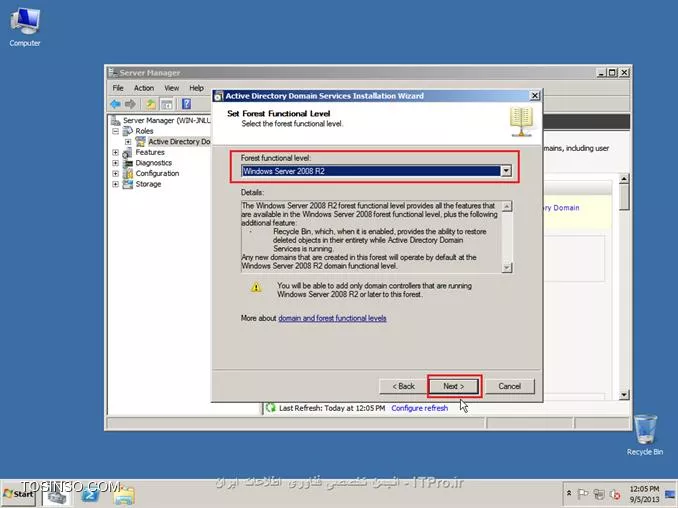Screen dimensions: 678x508
Task: Click the Back arrow in Server Manager toolbar
Action: [x=115, y=104]
